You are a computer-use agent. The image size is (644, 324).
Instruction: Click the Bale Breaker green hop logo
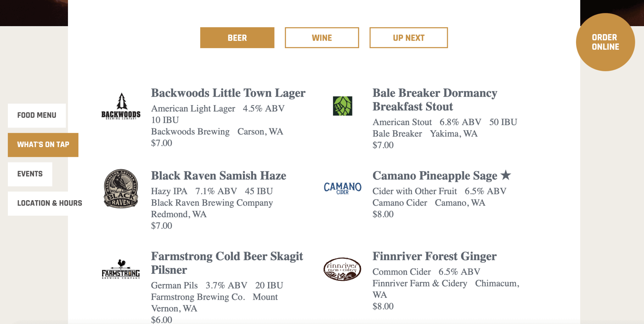click(x=342, y=106)
